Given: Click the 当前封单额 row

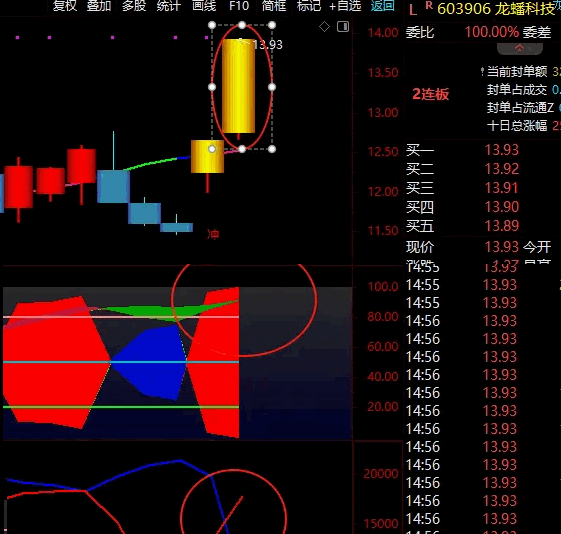Looking at the screenshot, I should (522, 72).
